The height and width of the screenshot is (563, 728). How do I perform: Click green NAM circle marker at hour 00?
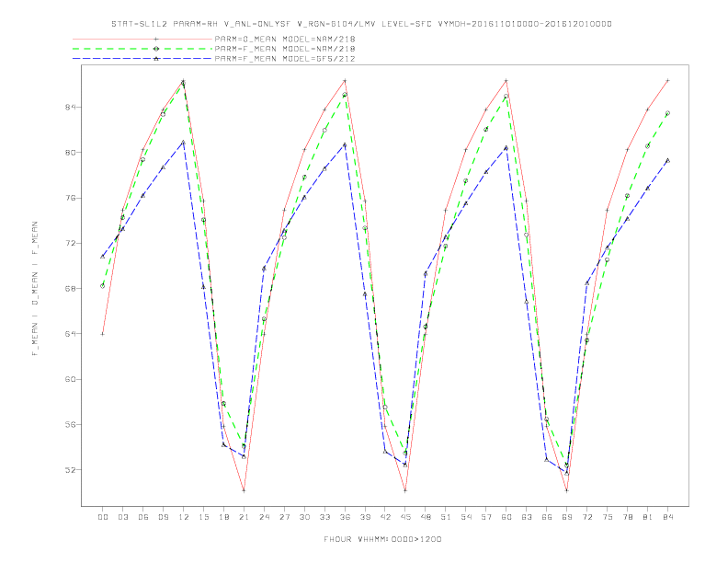[x=103, y=286]
